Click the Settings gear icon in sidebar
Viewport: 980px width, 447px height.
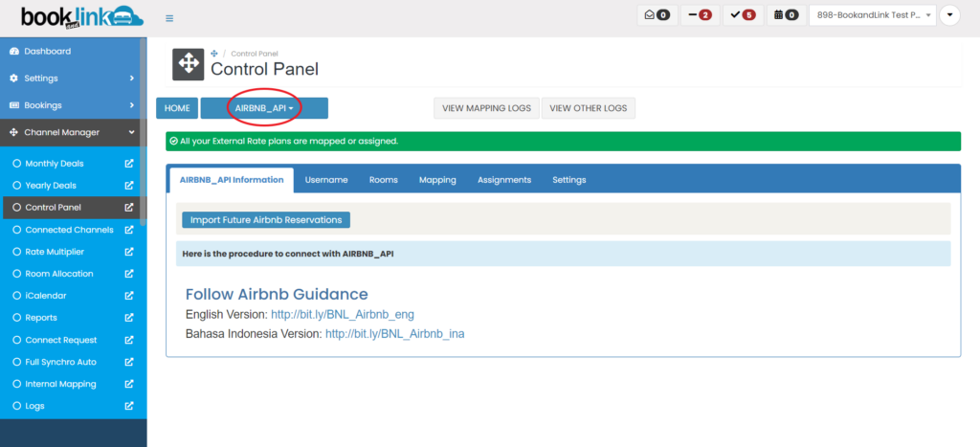click(13, 78)
